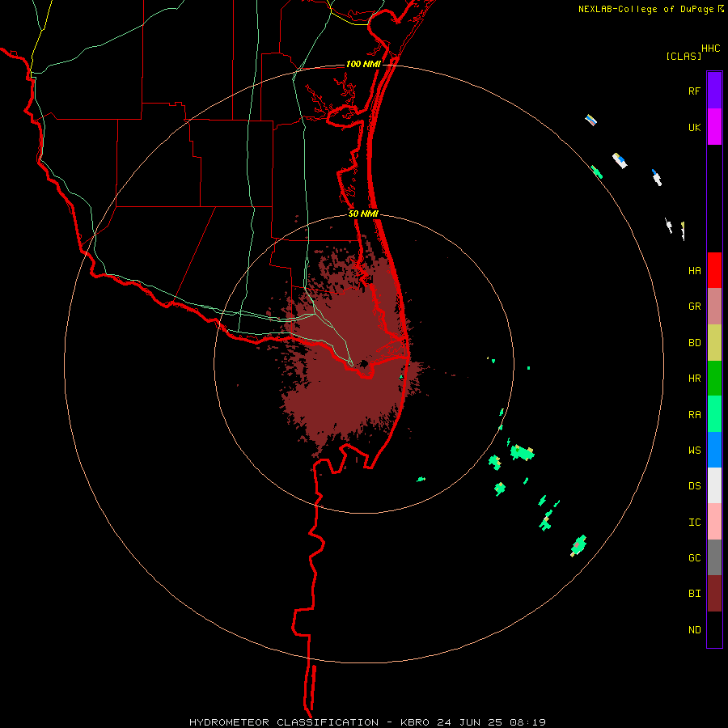
Task: Click the WS blue legend swatch
Action: click(x=714, y=450)
